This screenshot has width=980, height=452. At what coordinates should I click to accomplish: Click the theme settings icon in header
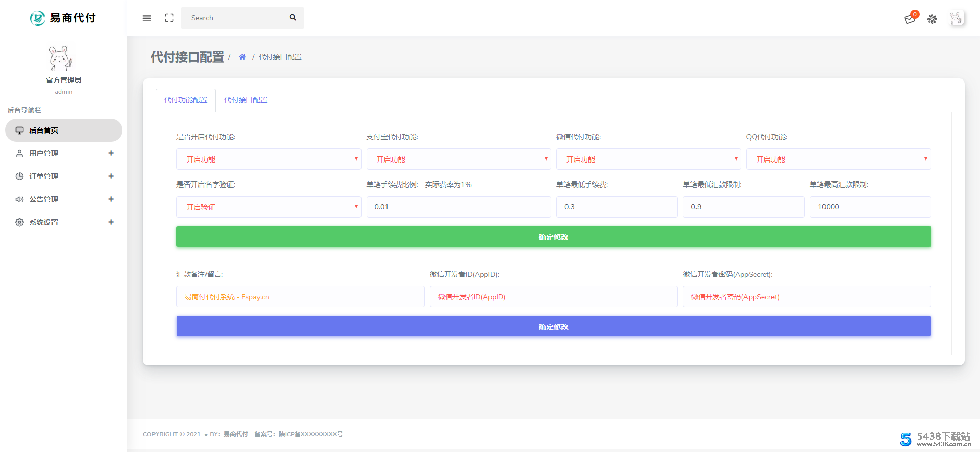tap(932, 19)
